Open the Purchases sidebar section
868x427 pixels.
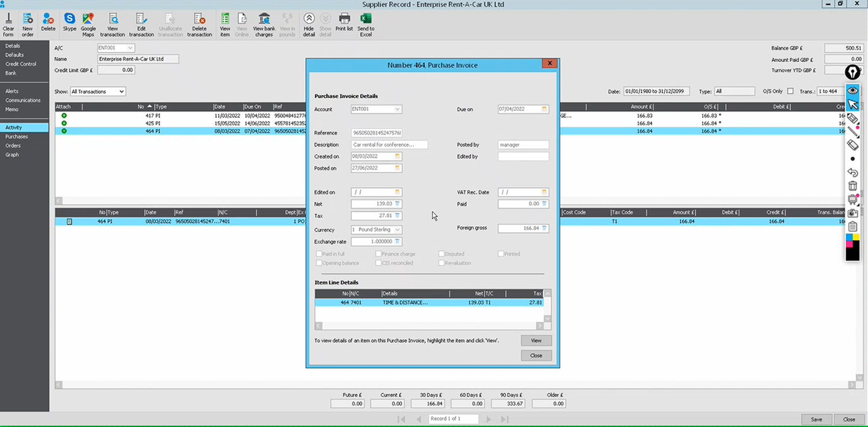(17, 137)
